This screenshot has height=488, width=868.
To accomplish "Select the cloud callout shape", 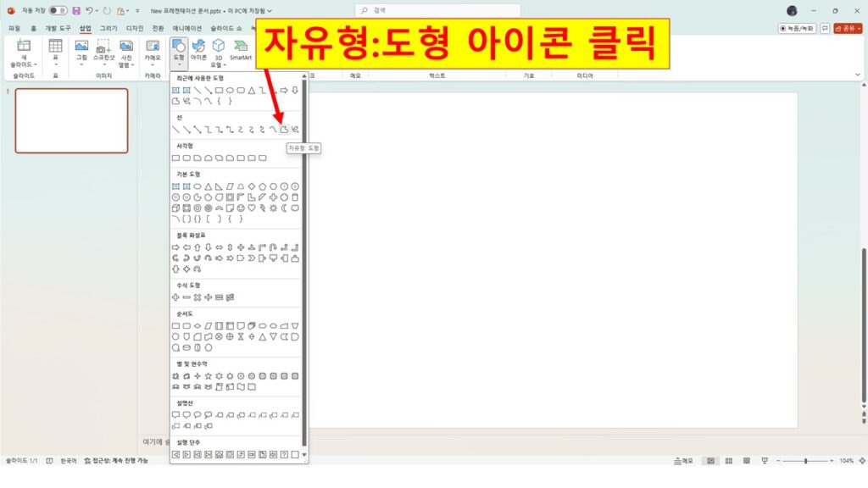I will click(x=209, y=414).
